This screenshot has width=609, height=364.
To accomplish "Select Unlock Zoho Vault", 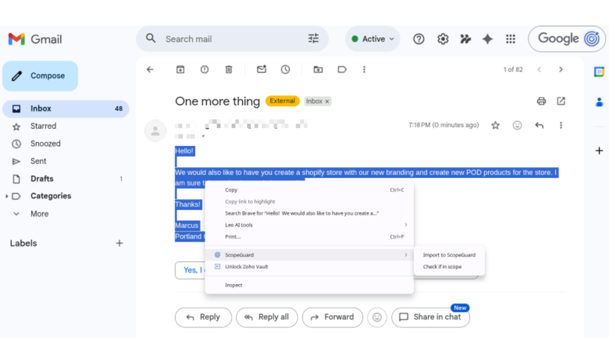I will click(309, 267).
